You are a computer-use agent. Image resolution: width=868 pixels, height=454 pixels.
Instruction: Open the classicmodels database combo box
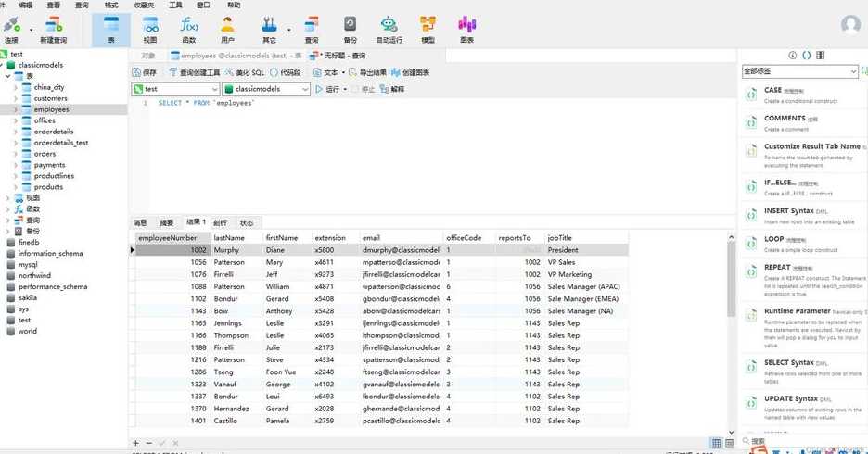[x=266, y=89]
